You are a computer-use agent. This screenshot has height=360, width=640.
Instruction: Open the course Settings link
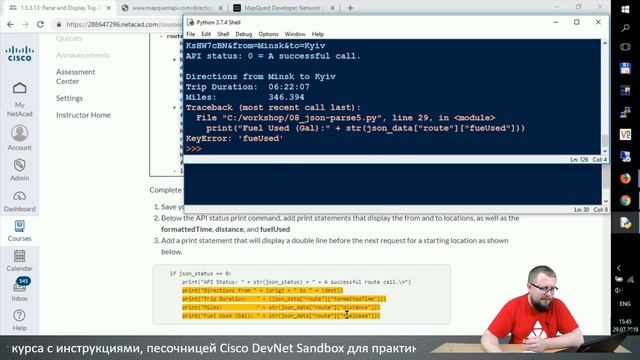point(69,98)
